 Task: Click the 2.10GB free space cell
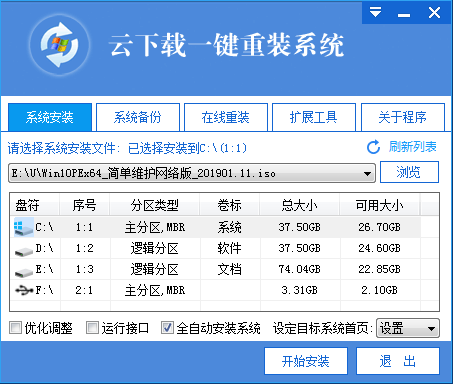pos(380,290)
